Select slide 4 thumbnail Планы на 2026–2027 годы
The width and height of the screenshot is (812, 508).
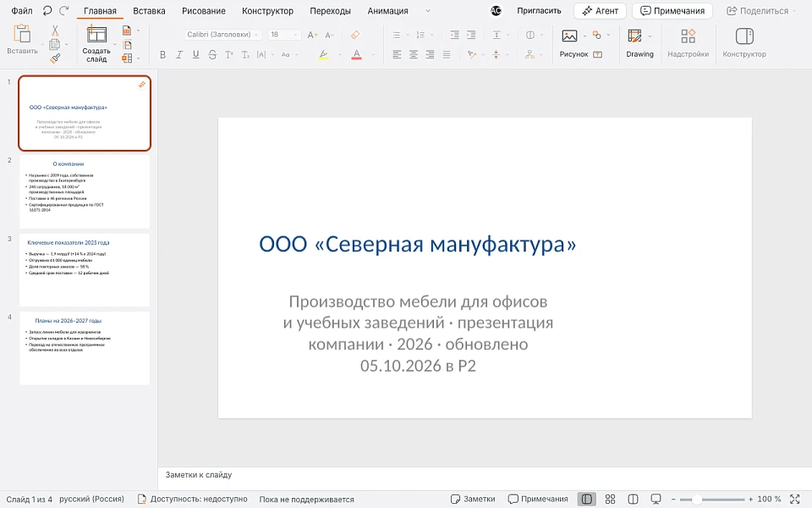click(85, 348)
